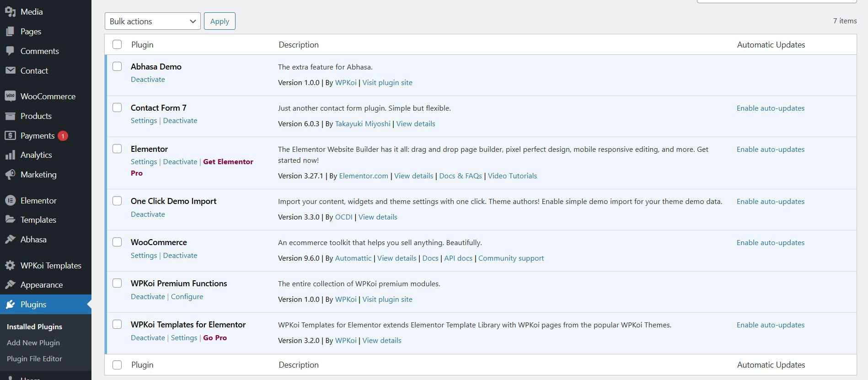Check the WPKoi Templates for Elementor checkbox
The width and height of the screenshot is (868, 380).
[x=117, y=324]
